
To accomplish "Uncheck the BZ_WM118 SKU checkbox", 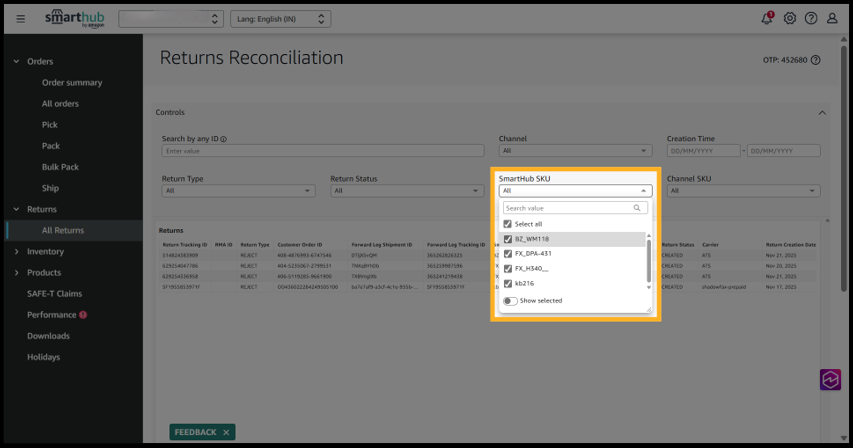I will pyautogui.click(x=508, y=239).
